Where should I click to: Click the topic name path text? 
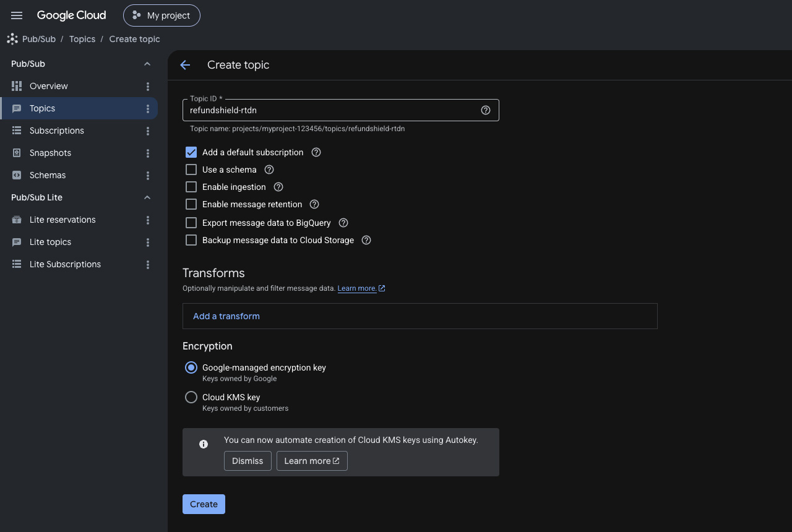297,129
